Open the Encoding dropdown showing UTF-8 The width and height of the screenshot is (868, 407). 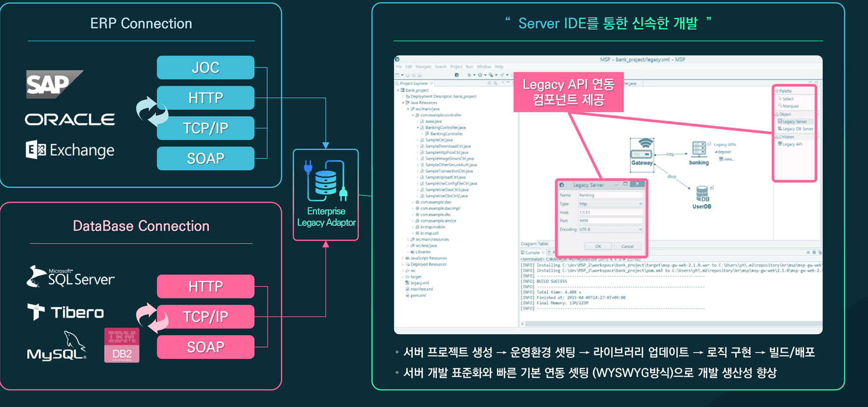611,229
